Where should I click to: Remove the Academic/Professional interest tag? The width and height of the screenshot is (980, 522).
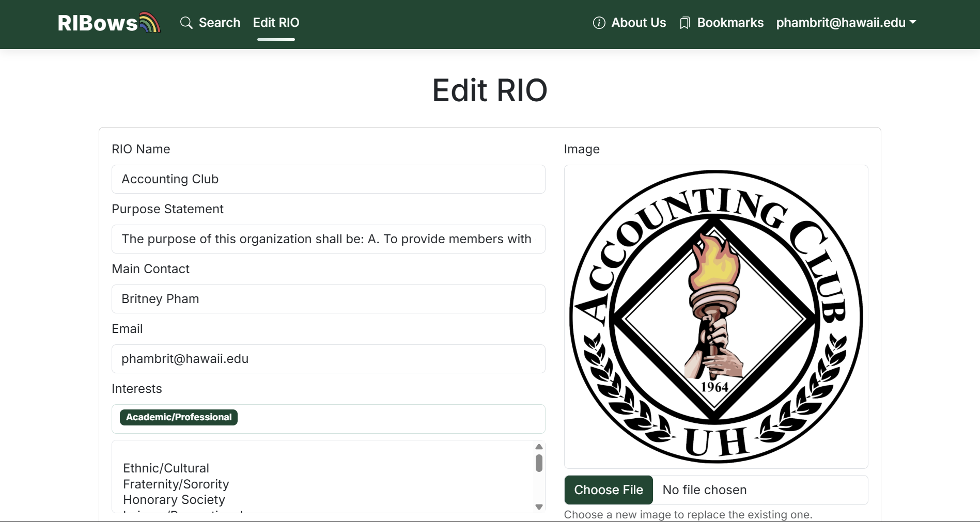[179, 417]
